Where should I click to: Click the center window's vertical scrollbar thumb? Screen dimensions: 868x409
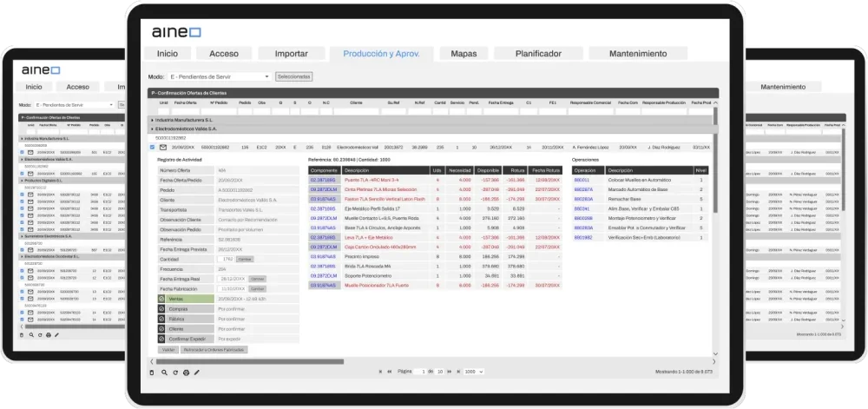(x=715, y=161)
